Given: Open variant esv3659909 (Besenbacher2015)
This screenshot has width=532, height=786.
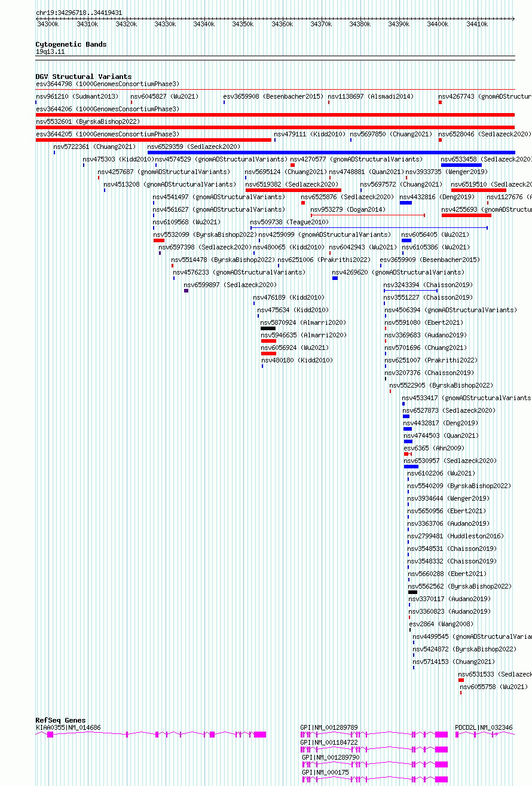Looking at the screenshot, I should point(430,260).
